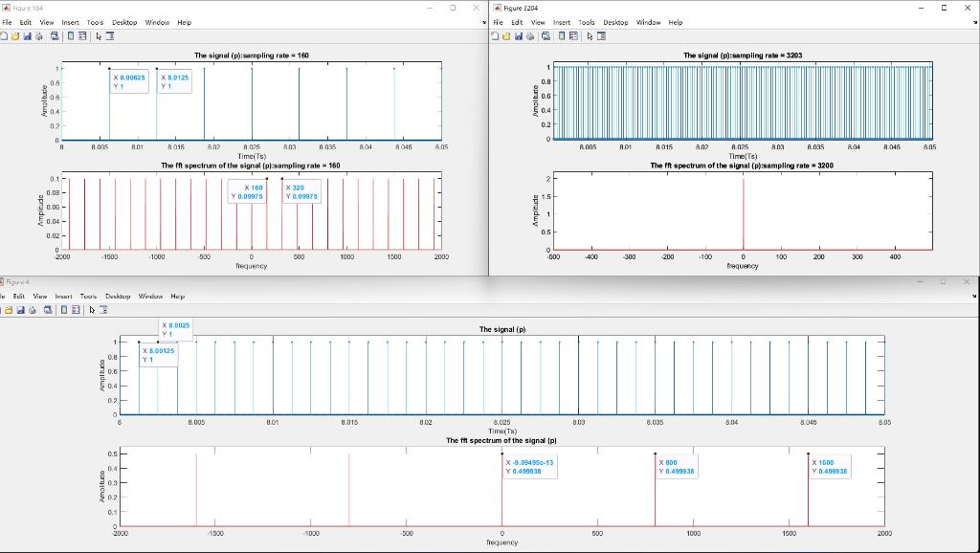Toggle Insert Legend in Figure 104 toolbar
Viewport: 980px width, 553px height.
(82, 36)
